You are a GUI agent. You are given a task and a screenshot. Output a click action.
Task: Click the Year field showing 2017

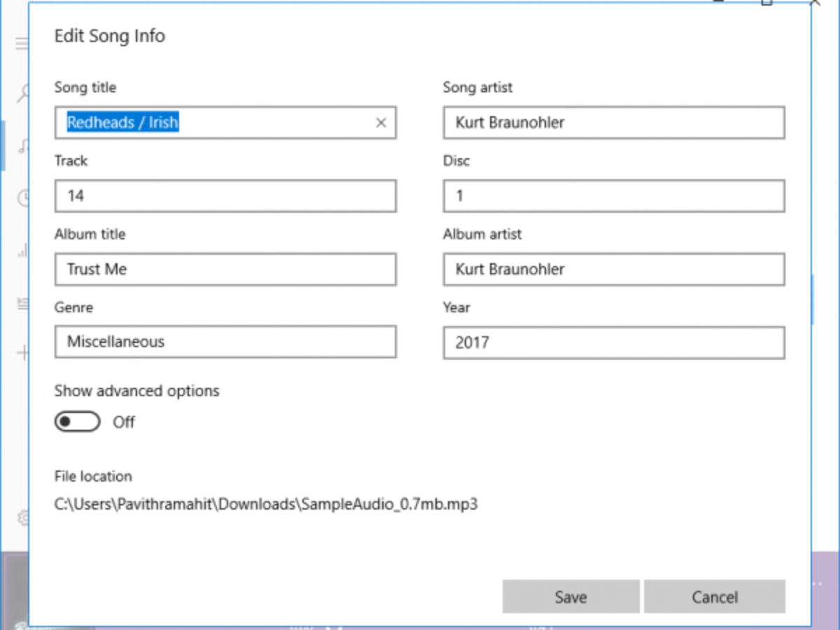pos(613,342)
